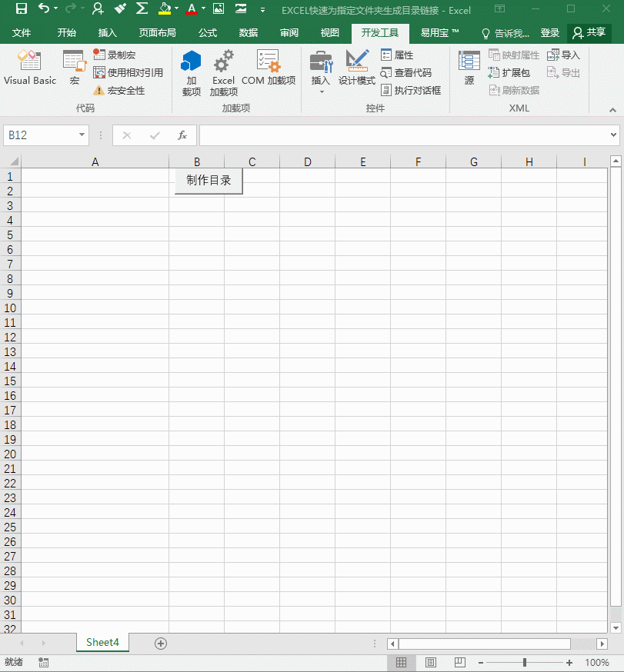Screen dimensions: 624x672
Task: Switch to the 插入 tab
Action: [107, 32]
